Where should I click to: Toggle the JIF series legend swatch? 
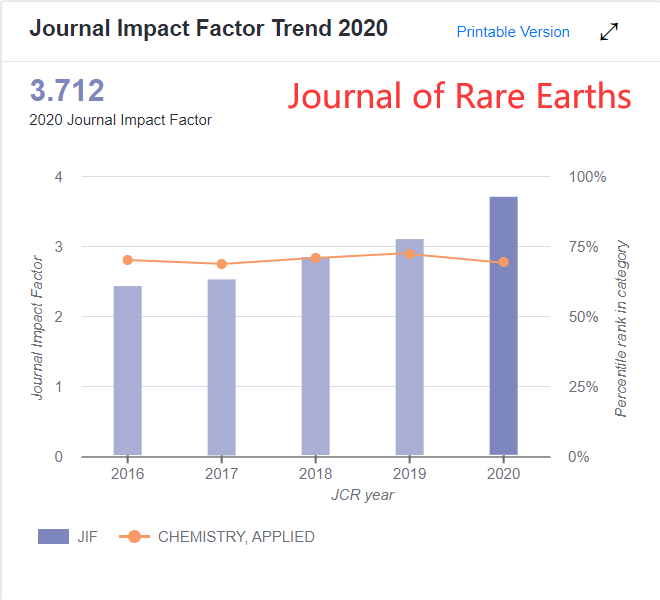click(54, 537)
